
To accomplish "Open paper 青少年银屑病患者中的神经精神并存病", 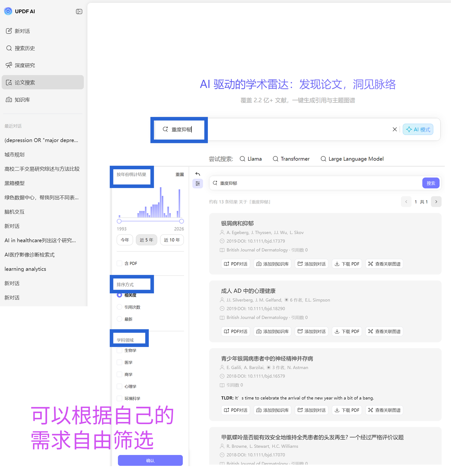I will click(267, 359).
